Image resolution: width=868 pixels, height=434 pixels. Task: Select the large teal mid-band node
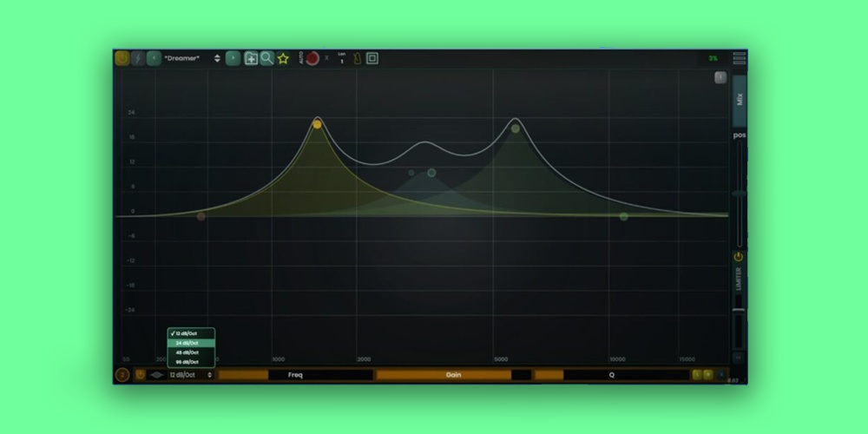click(431, 173)
